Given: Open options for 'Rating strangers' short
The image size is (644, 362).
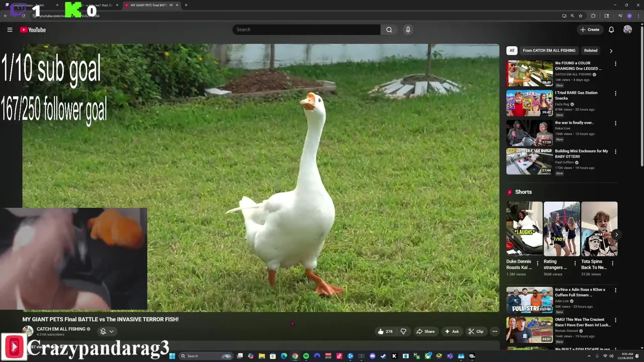Looking at the screenshot, I should [575, 263].
